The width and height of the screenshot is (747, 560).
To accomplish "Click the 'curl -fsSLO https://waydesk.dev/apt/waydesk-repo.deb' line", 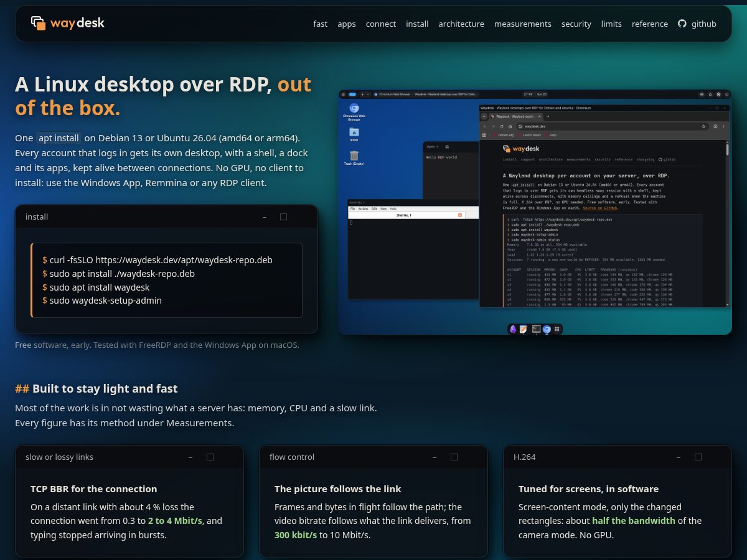I will click(x=157, y=260).
